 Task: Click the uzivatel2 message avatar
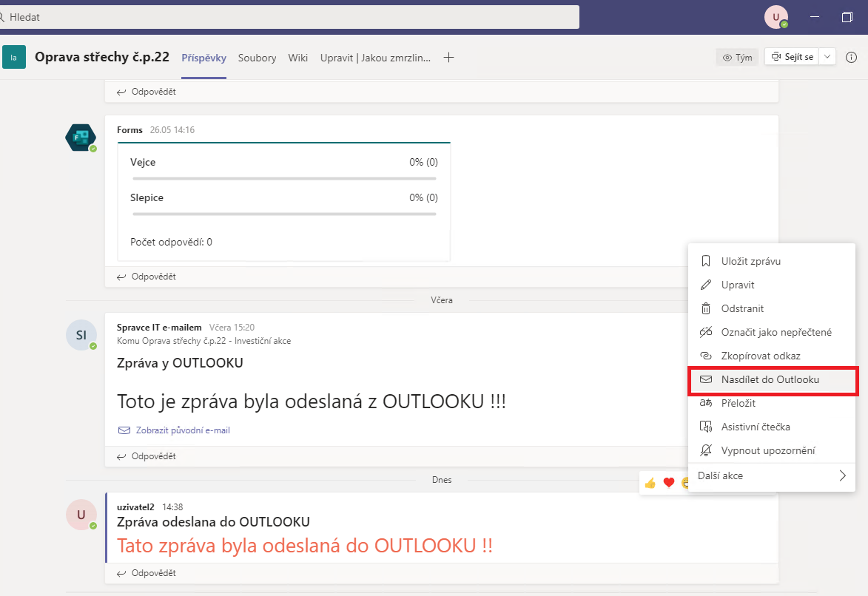click(81, 515)
